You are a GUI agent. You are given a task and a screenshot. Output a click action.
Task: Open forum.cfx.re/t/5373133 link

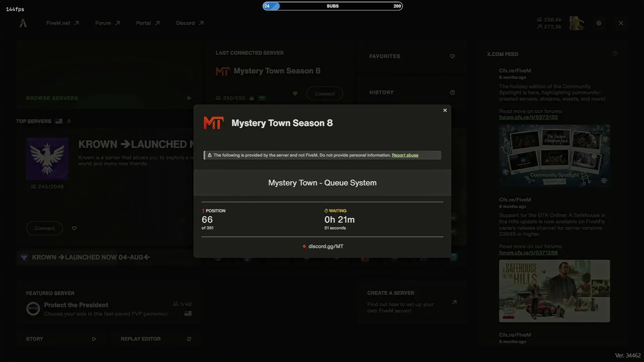528,117
